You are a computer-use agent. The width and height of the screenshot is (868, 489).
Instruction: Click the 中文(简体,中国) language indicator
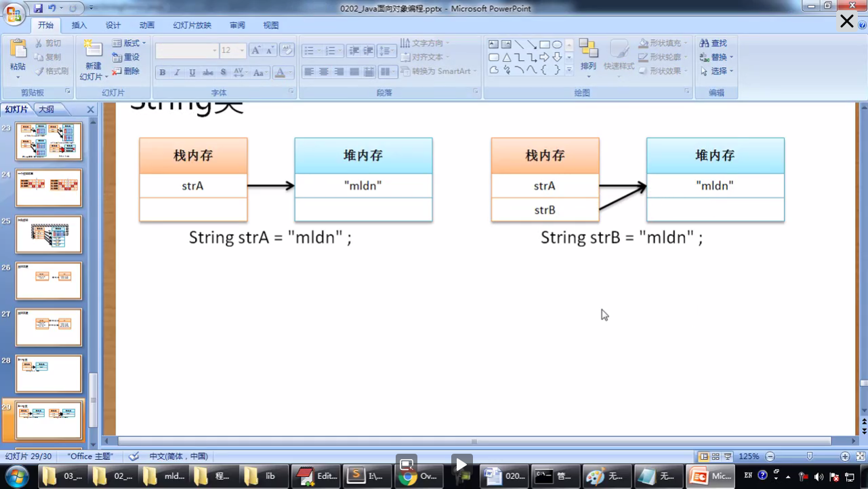click(x=178, y=456)
